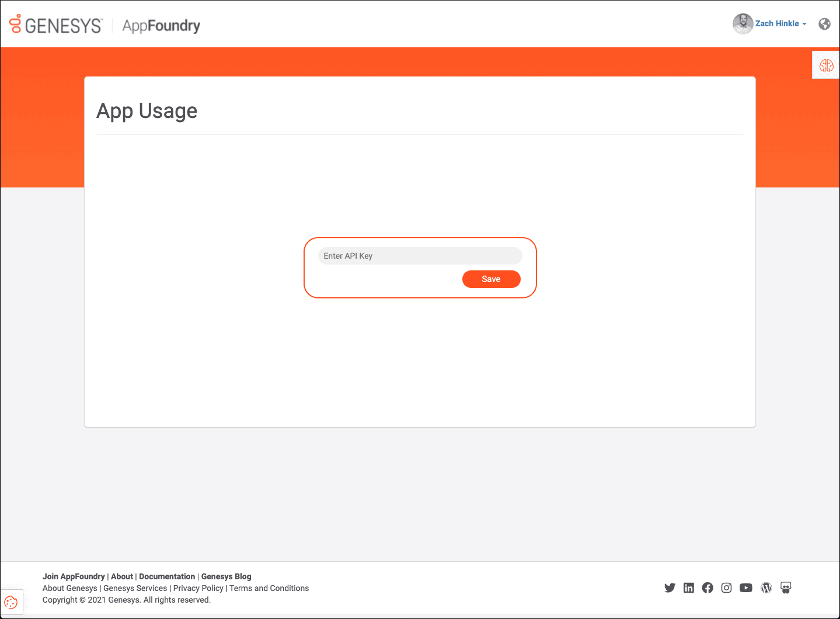Click the Instagram icon in footer
Image resolution: width=840 pixels, height=619 pixels.
[726, 588]
